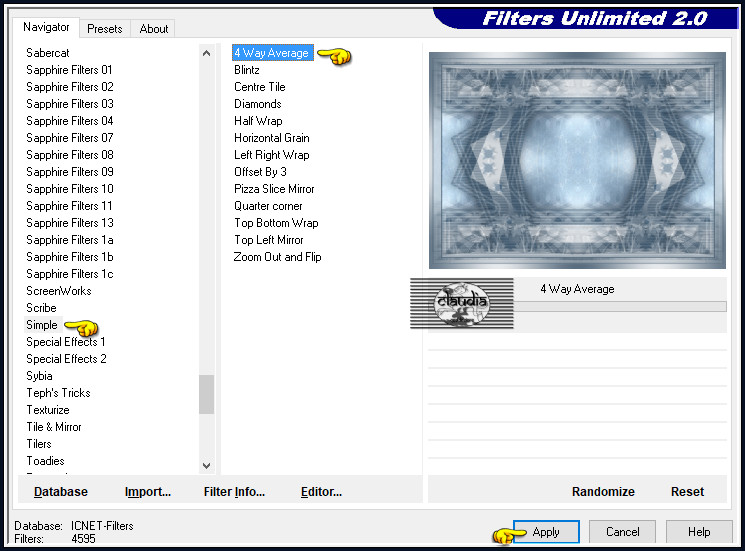Open Filter Info... dialog
This screenshot has width=745, height=551.
[234, 492]
